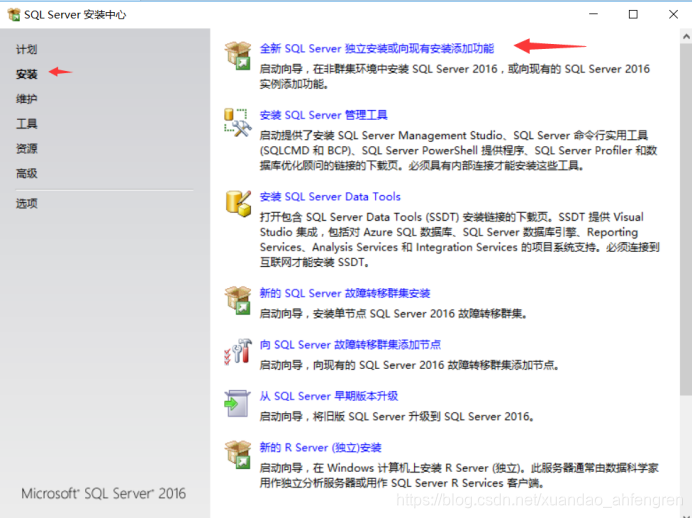Click the box icon beside 全新 SQL Server 独立安装
Image resolution: width=692 pixels, height=518 pixels.
click(x=238, y=55)
